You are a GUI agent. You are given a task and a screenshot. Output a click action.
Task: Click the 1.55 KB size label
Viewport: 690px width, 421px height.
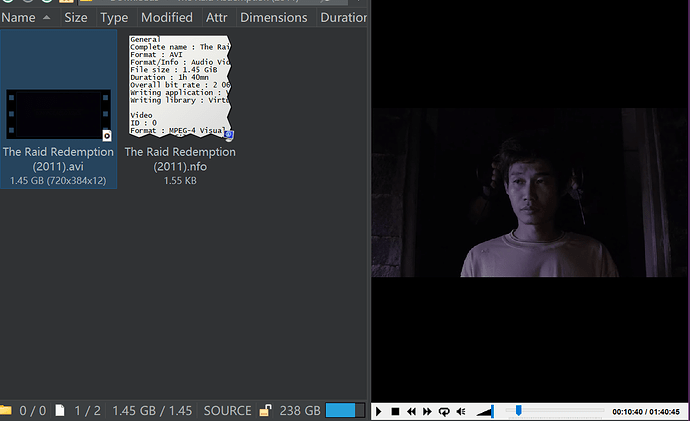click(180, 181)
